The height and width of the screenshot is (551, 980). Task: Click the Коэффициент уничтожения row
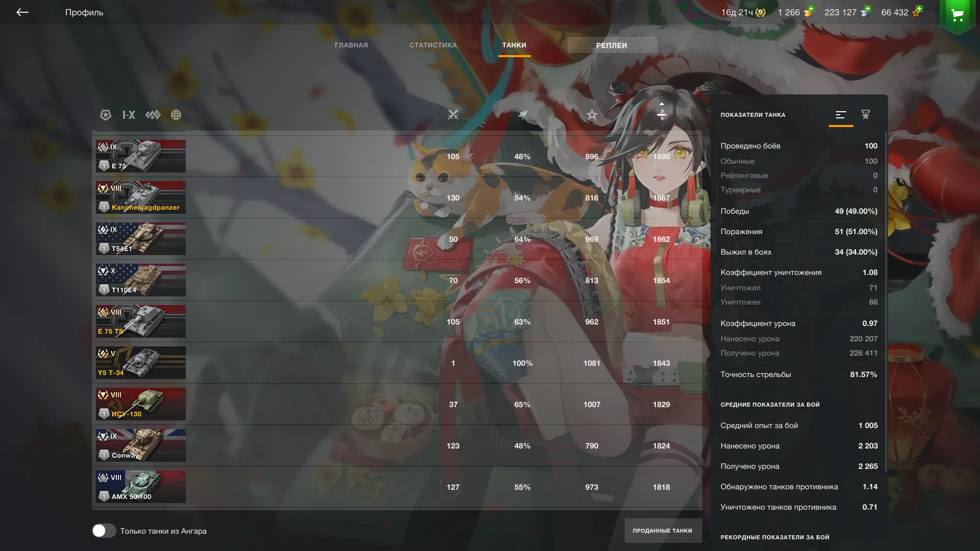pos(799,272)
